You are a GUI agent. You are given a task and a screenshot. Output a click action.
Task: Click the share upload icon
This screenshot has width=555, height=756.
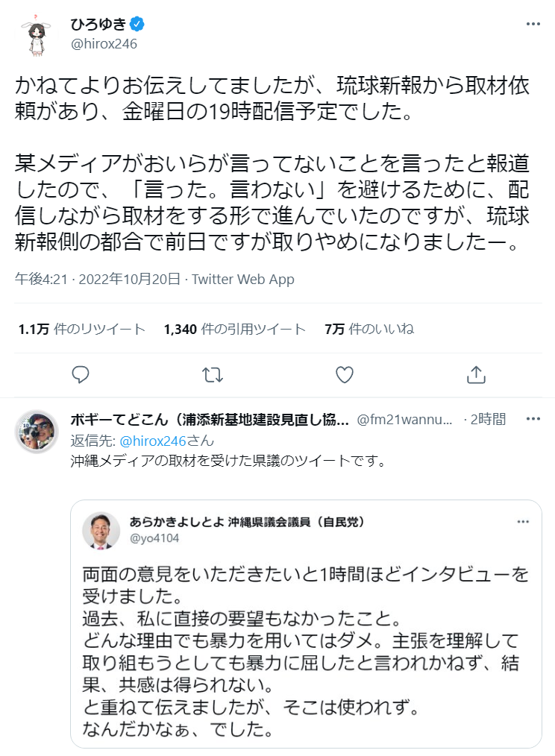(x=476, y=374)
